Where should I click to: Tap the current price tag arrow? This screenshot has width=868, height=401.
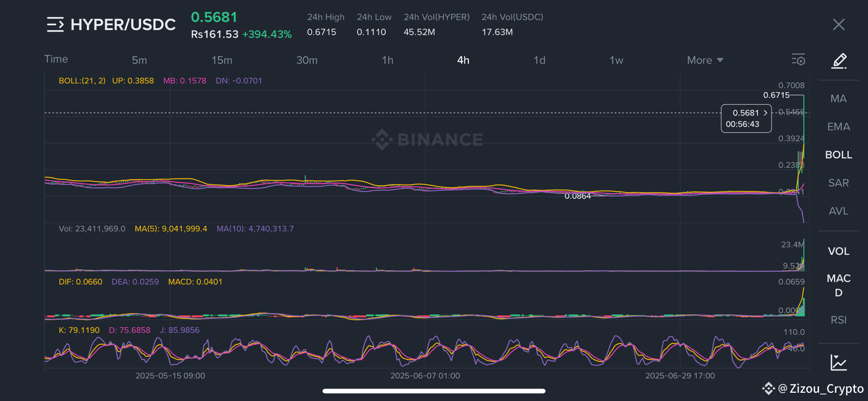pyautogui.click(x=765, y=112)
